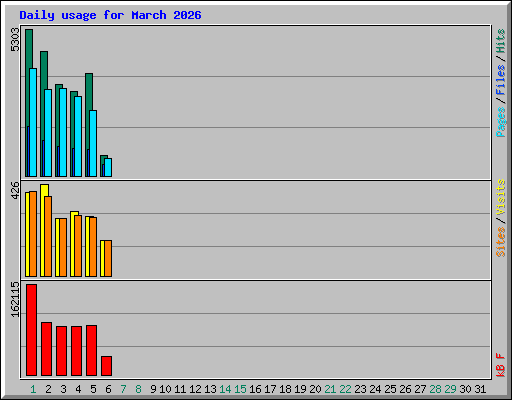
Task: Click day 1 on the x-axis
Action: pos(33,389)
